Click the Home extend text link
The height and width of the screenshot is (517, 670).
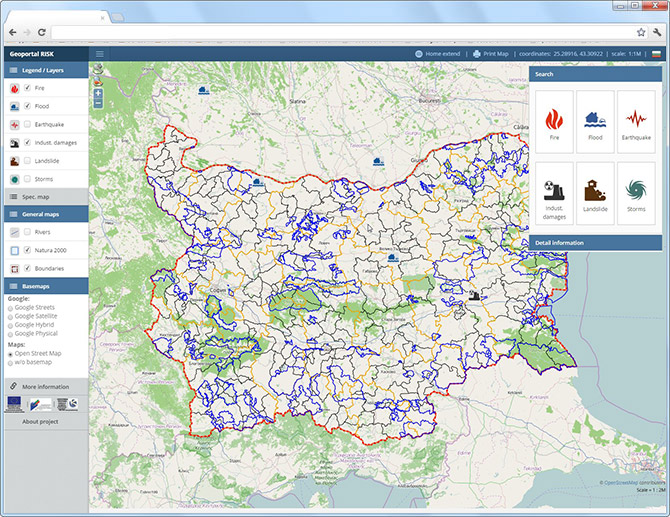click(x=443, y=54)
